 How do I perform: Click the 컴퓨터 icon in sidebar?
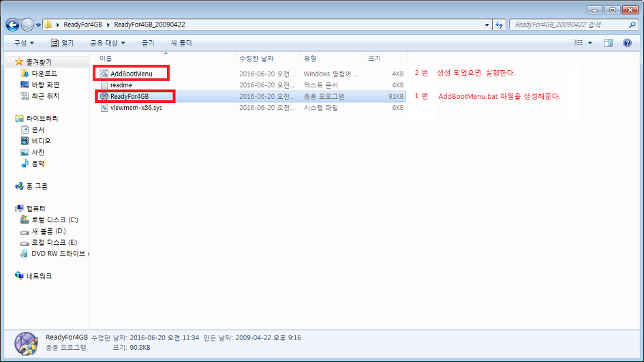[x=19, y=209]
